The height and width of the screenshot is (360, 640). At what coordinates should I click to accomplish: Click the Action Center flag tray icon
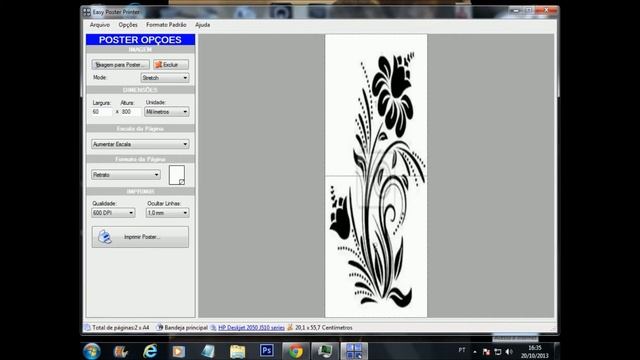[x=486, y=351]
